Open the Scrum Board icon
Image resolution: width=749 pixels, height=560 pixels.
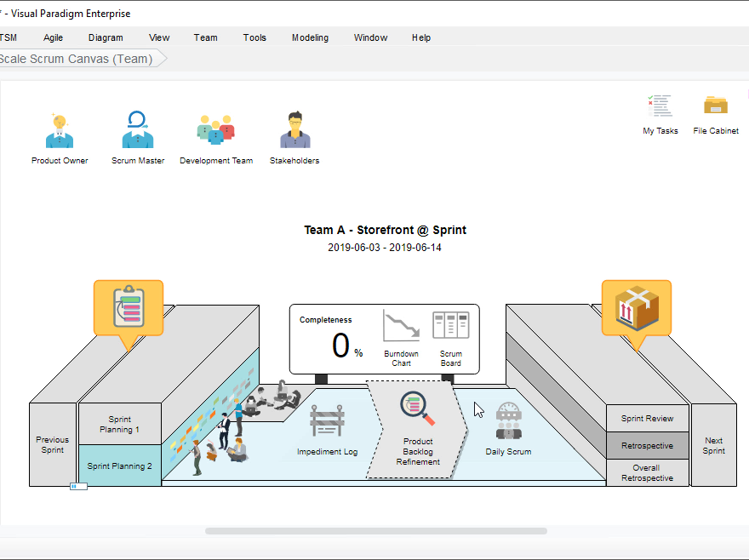pyautogui.click(x=451, y=323)
